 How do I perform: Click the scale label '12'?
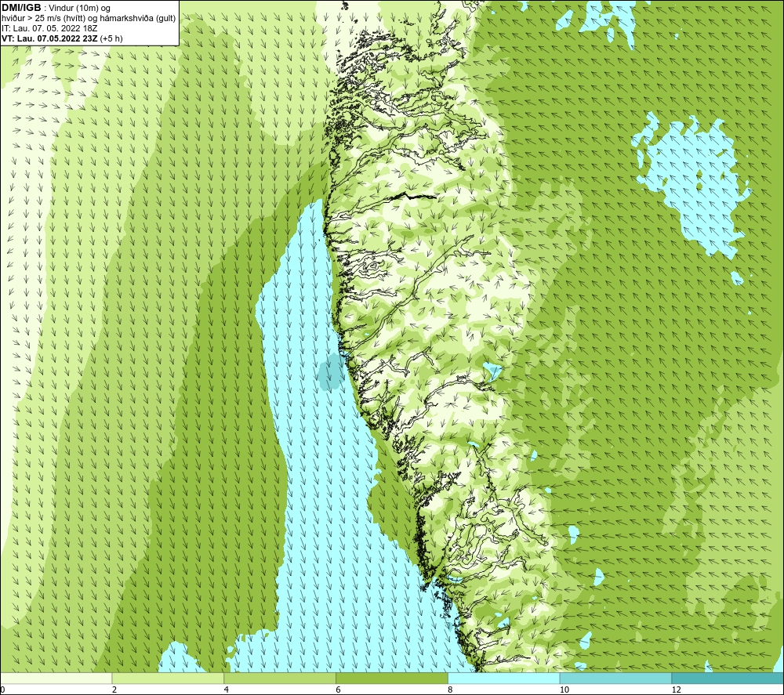pyautogui.click(x=676, y=690)
